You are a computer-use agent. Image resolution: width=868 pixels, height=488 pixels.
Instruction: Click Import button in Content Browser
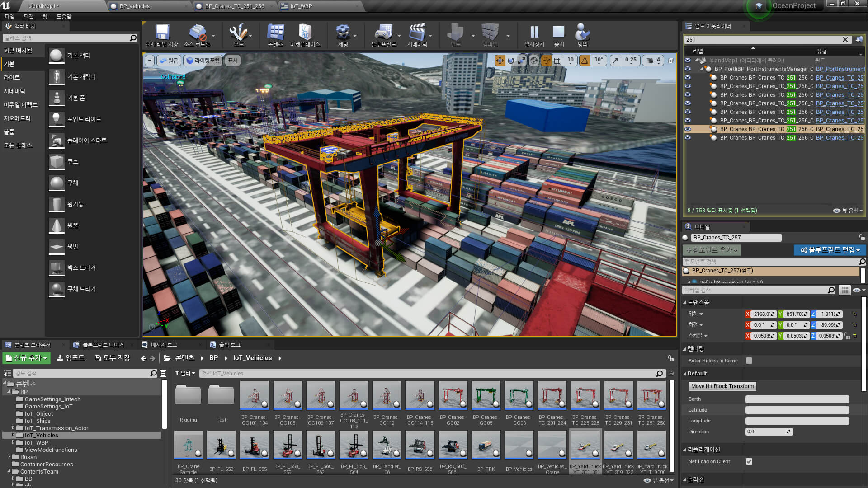[x=71, y=358]
